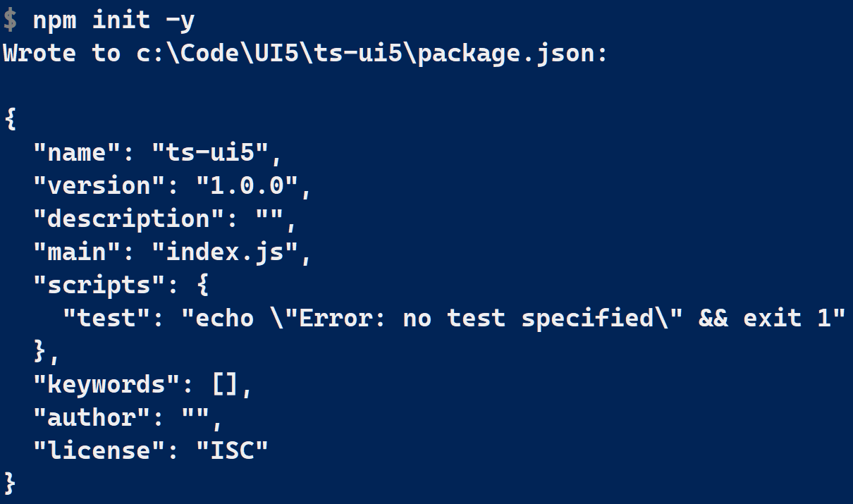Click the "npm init -y" command text
The width and height of the screenshot is (853, 504).
point(113,20)
